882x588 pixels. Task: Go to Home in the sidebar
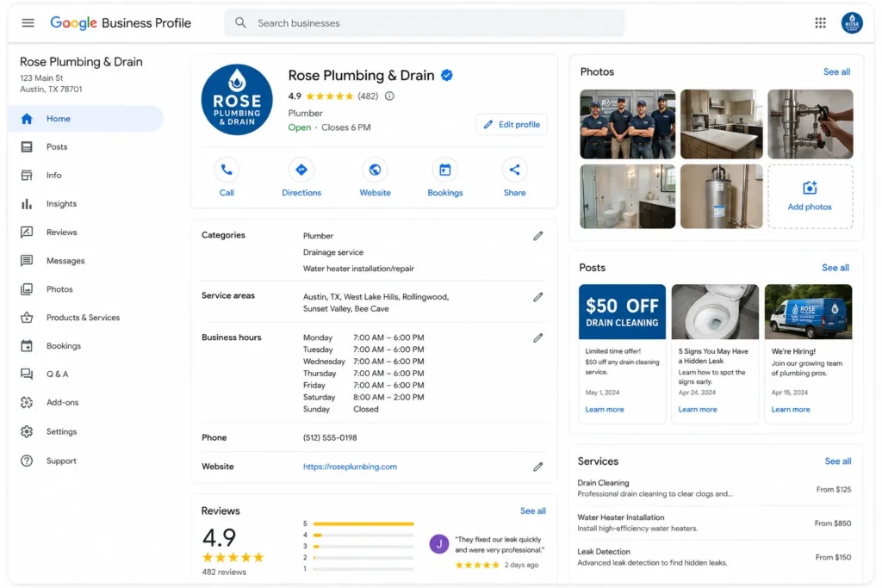click(86, 119)
